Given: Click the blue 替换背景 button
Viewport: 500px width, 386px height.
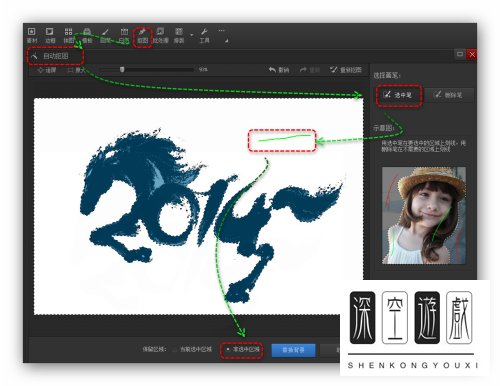Looking at the screenshot, I should pos(294,350).
